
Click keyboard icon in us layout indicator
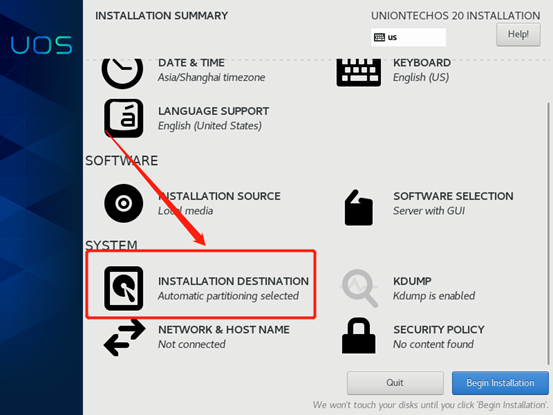pos(379,37)
